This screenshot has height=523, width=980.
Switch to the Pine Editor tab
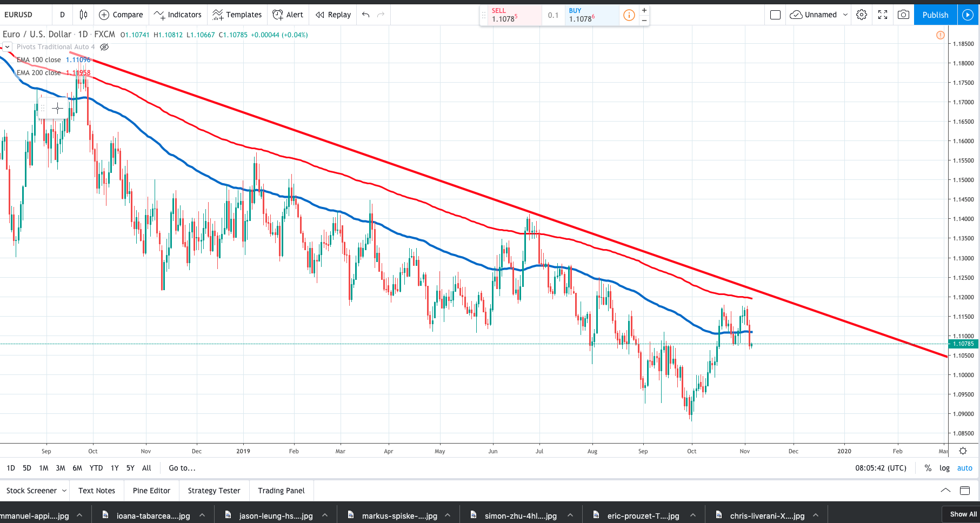click(151, 491)
